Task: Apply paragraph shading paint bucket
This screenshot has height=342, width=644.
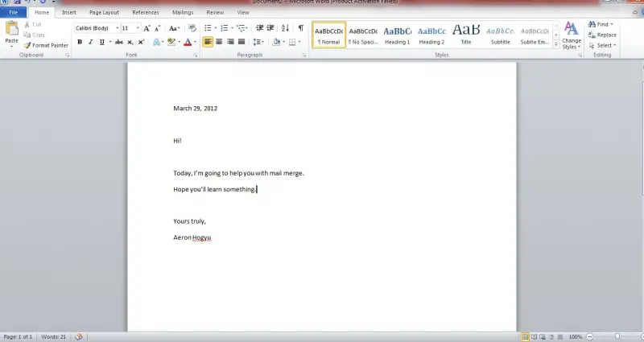Action: tap(276, 42)
